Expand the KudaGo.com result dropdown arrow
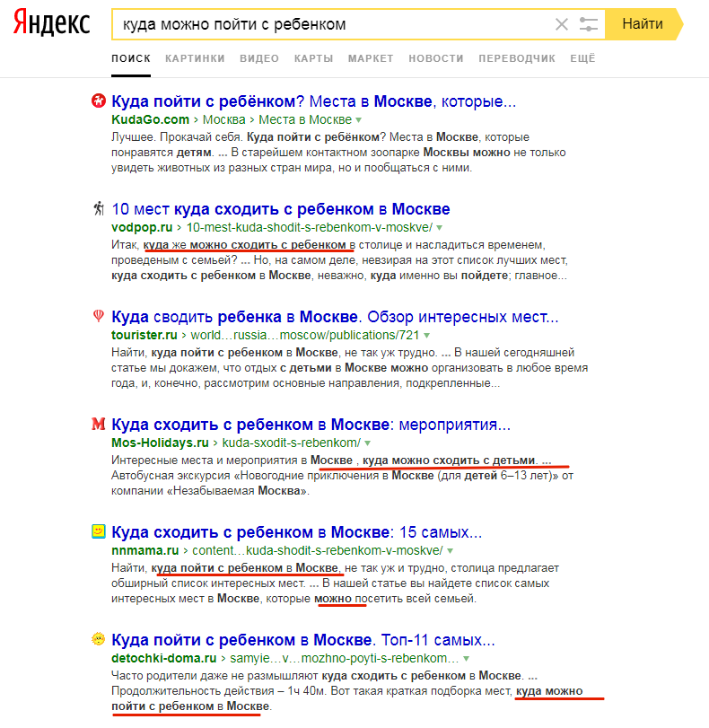This screenshot has height=728, width=709. [358, 120]
